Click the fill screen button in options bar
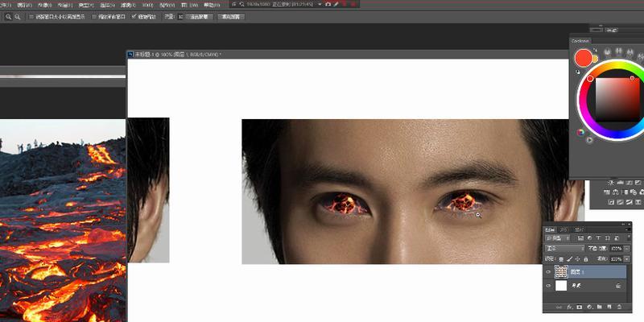Image resolution: width=644 pixels, height=322 pixels. [x=231, y=17]
